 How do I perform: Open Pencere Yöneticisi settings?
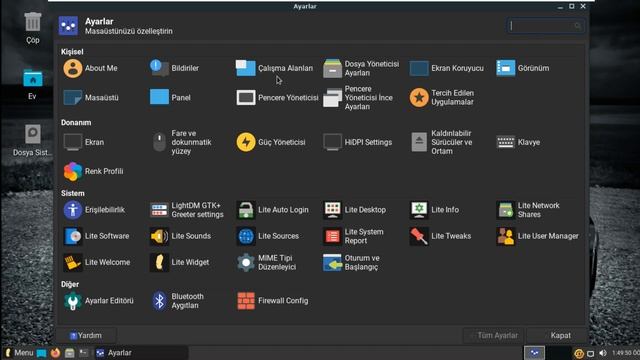tap(277, 98)
